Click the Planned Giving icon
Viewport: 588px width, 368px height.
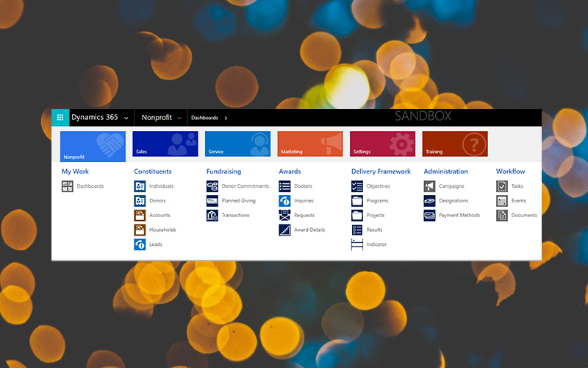tap(212, 201)
